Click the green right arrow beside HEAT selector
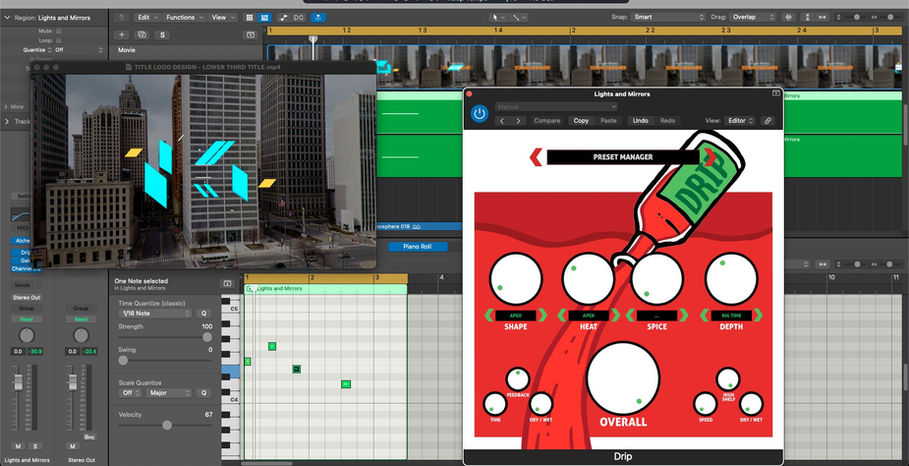 pyautogui.click(x=615, y=316)
